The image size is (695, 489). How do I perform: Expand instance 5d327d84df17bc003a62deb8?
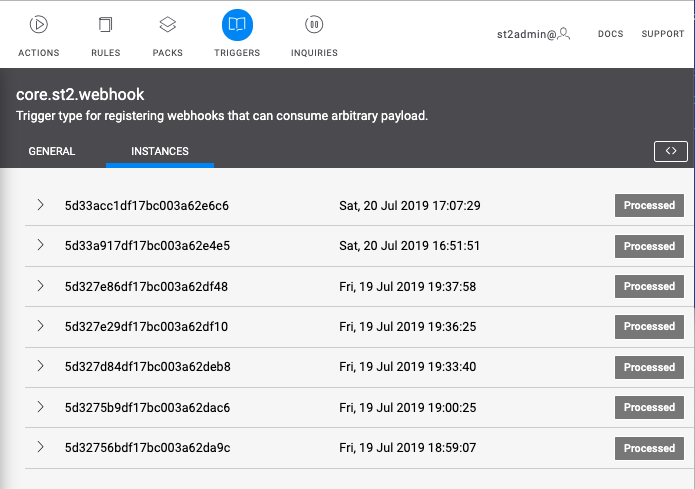tap(41, 366)
